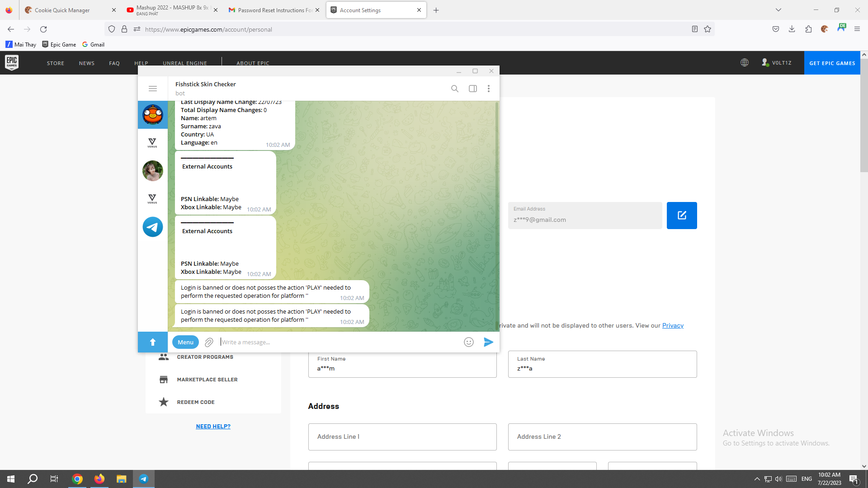Attach a file with paperclip icon
The height and width of the screenshot is (488, 868).
pyautogui.click(x=209, y=342)
